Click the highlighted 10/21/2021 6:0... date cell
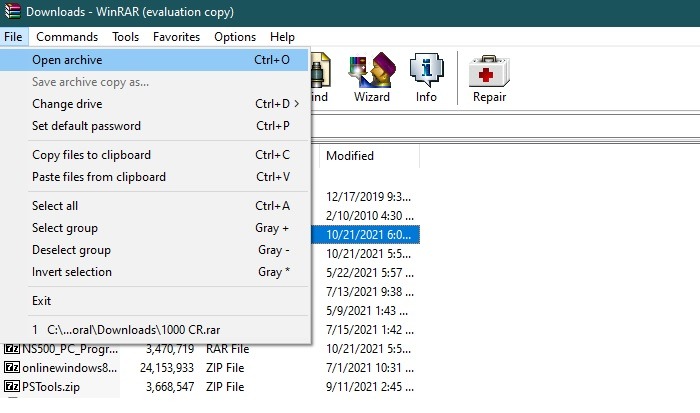This screenshot has width=700, height=413. coord(366,235)
